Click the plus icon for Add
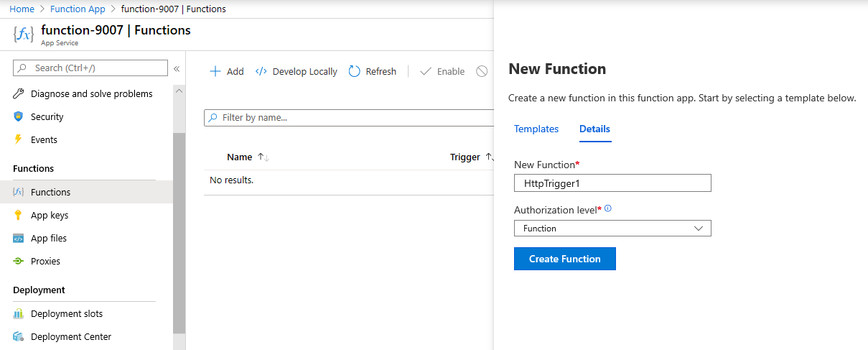Image resolution: width=868 pixels, height=350 pixels. [215, 71]
